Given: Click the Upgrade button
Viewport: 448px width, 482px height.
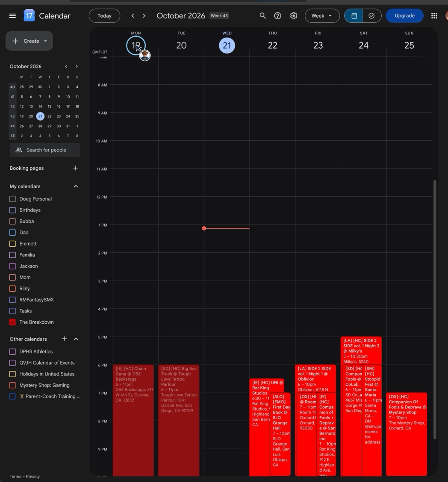Looking at the screenshot, I should (x=404, y=16).
